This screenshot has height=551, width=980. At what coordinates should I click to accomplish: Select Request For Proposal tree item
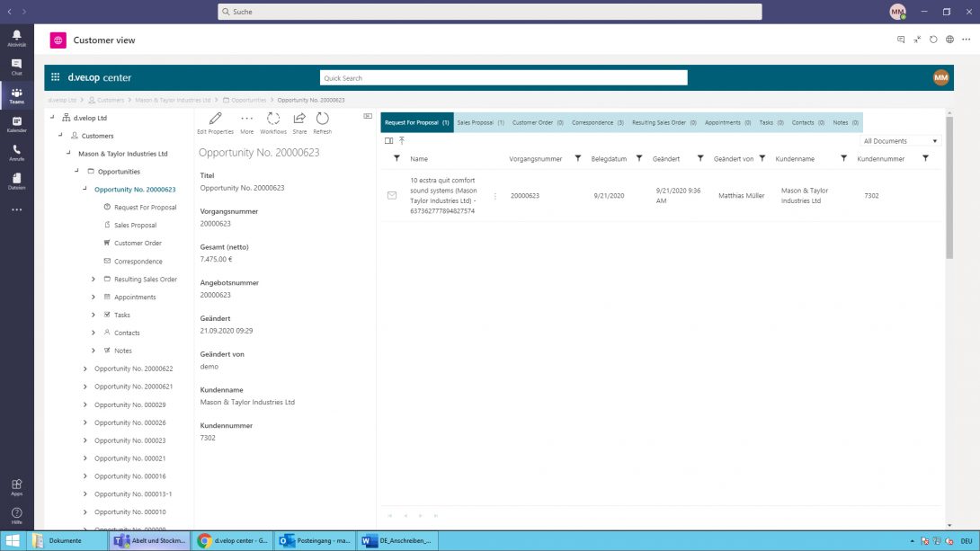coord(145,208)
